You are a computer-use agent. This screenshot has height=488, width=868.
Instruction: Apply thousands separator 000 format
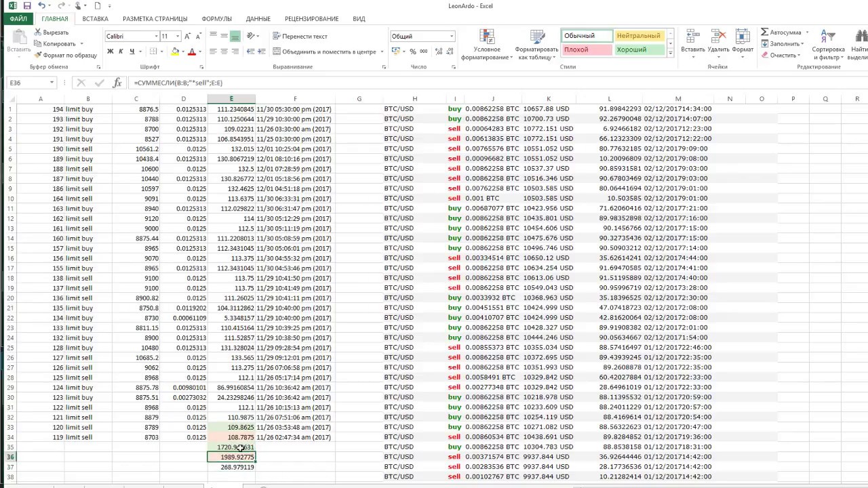[x=423, y=52]
